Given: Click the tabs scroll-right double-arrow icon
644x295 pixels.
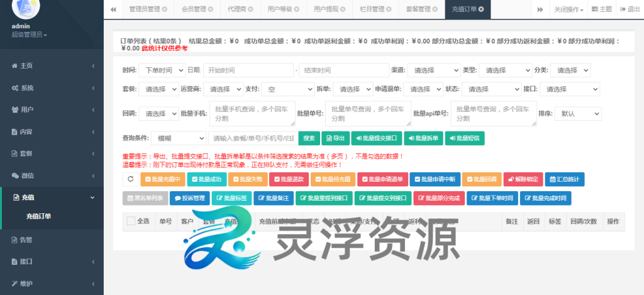Looking at the screenshot, I should (x=540, y=9).
